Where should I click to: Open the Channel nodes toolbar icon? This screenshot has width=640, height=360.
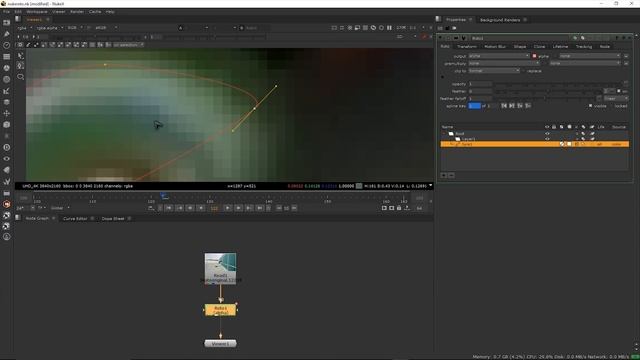pos(7,57)
